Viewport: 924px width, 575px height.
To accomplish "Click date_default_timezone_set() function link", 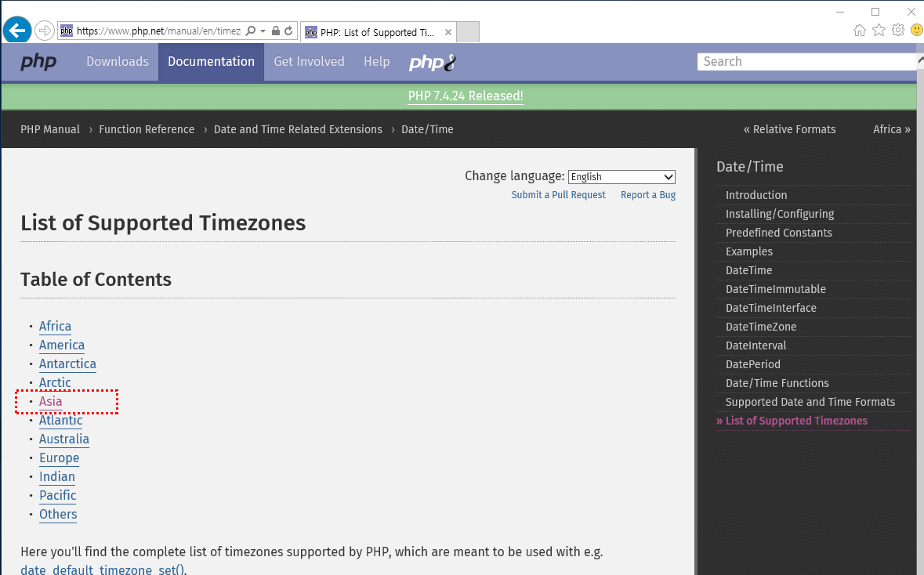I will pyautogui.click(x=103, y=570).
